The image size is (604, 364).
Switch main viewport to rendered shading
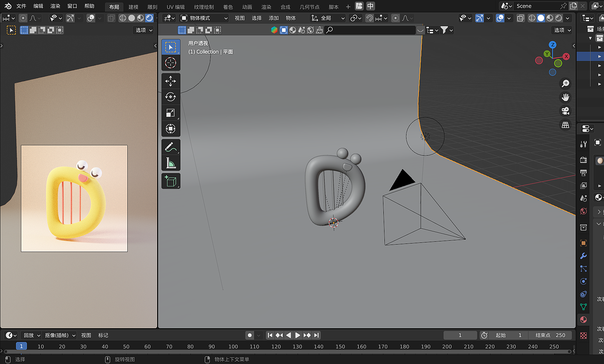[559, 18]
